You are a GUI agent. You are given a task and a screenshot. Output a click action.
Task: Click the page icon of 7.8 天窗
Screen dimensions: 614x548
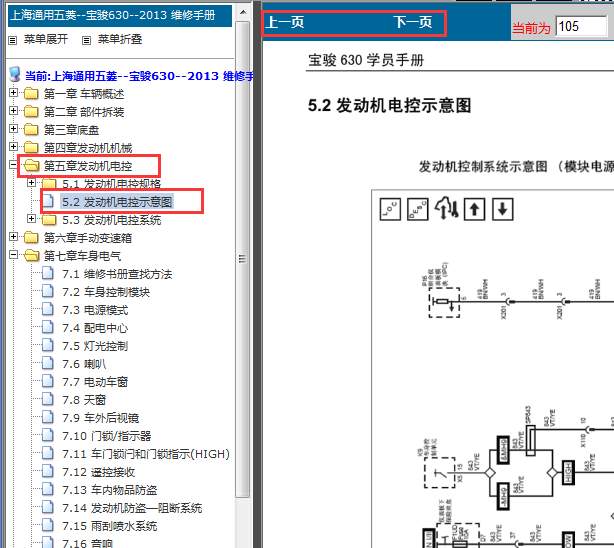[x=48, y=399]
